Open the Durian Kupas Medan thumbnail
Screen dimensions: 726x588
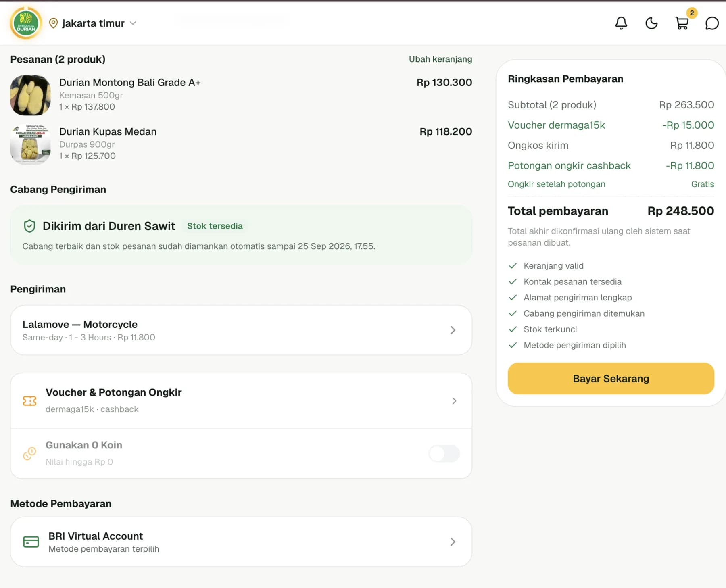click(30, 144)
